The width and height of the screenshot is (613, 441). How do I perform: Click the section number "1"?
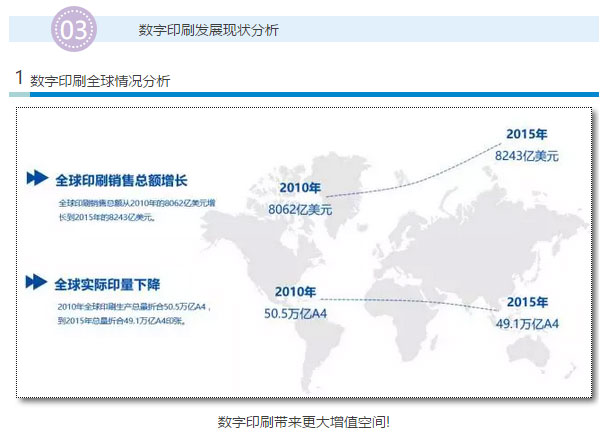tap(19, 79)
